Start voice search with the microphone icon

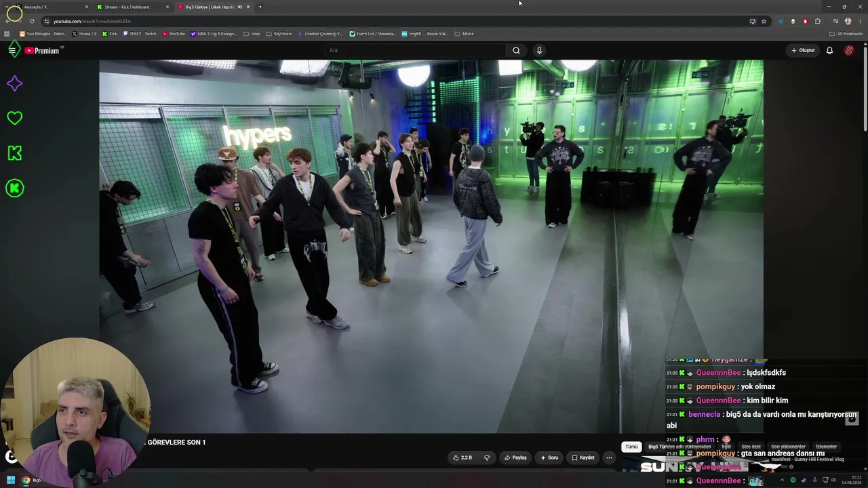pyautogui.click(x=539, y=50)
